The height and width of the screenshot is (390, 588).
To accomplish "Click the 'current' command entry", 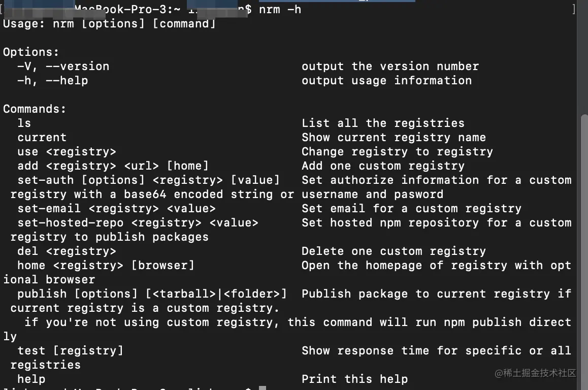I will click(x=42, y=138).
